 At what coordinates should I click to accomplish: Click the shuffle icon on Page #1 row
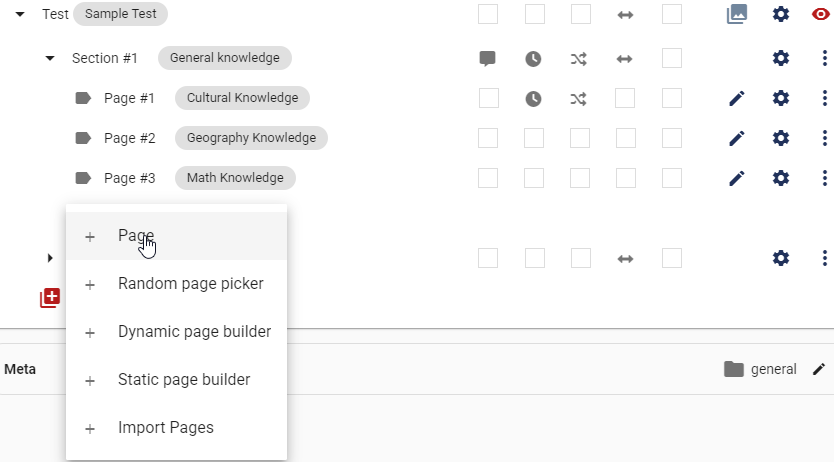point(579,98)
